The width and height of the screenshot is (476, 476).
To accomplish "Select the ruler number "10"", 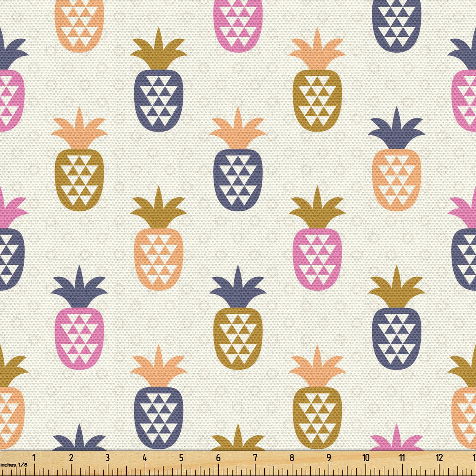I will point(366,458).
